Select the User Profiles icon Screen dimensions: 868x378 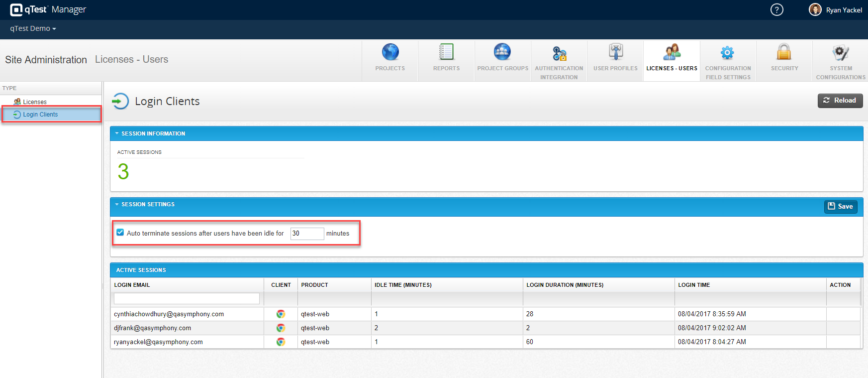tap(615, 52)
